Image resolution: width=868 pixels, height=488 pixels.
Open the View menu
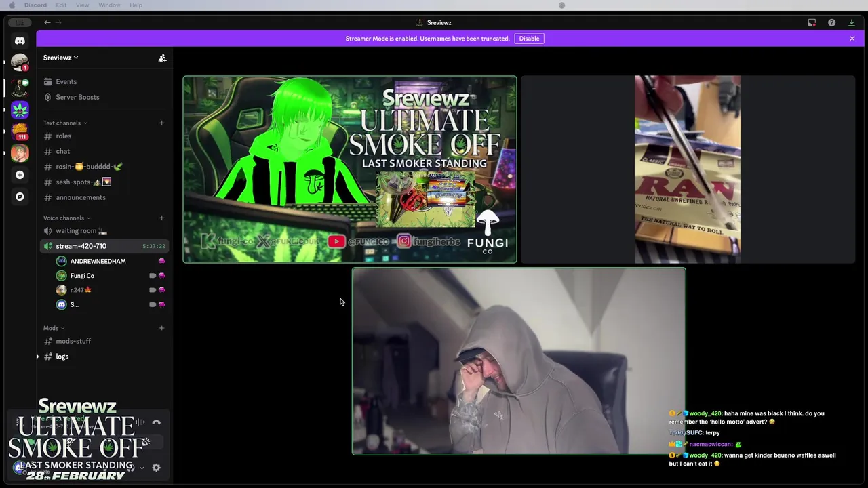pyautogui.click(x=82, y=5)
